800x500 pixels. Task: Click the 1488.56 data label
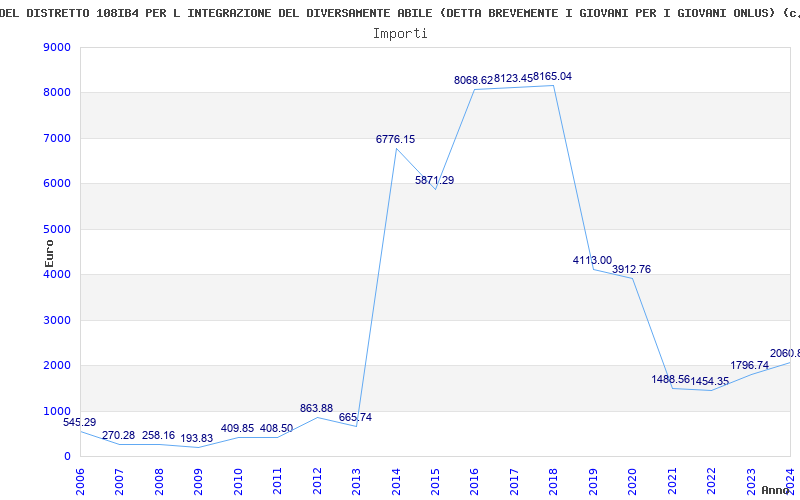670,380
